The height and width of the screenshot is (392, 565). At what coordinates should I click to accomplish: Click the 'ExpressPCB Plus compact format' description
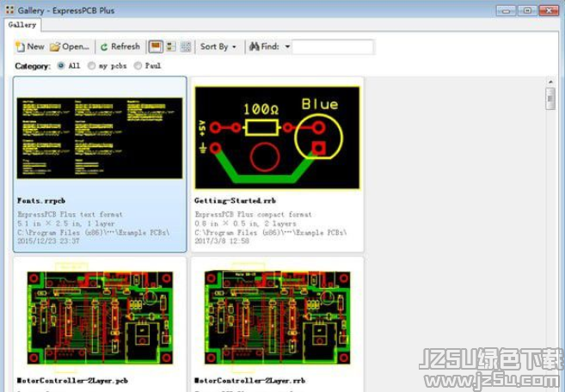(253, 214)
